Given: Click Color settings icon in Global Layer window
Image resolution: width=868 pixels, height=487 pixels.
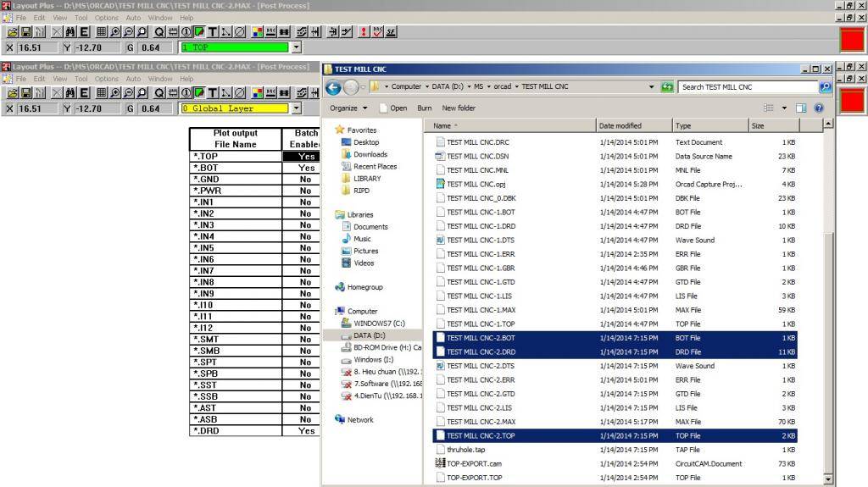Looking at the screenshot, I should coord(258,93).
